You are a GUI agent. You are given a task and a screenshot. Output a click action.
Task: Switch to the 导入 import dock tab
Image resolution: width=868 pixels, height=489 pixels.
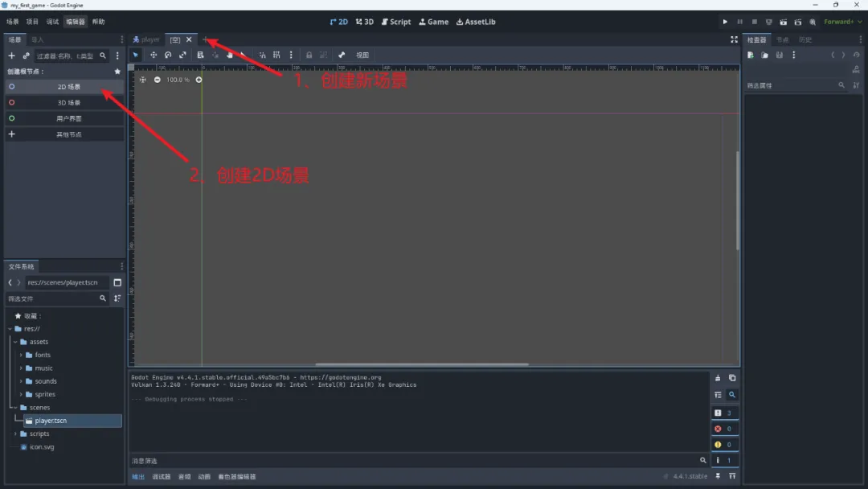(x=37, y=39)
